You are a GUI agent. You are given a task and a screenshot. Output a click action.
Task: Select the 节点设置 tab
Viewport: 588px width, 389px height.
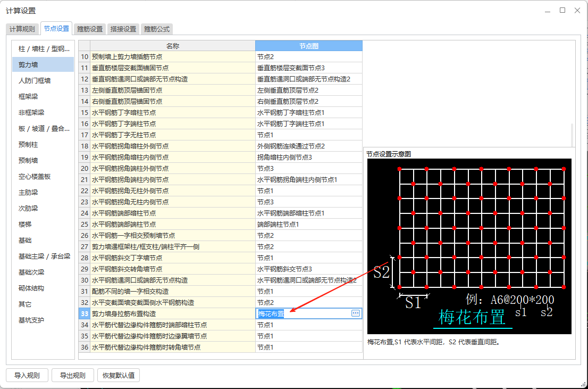pos(56,29)
